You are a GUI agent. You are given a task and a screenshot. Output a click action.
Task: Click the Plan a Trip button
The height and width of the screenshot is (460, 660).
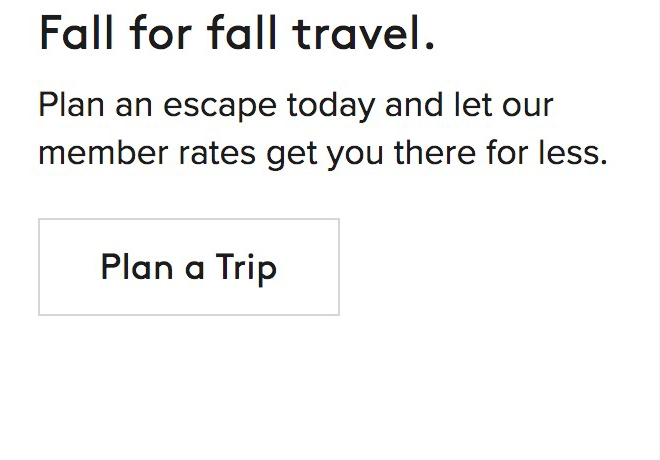(x=189, y=267)
